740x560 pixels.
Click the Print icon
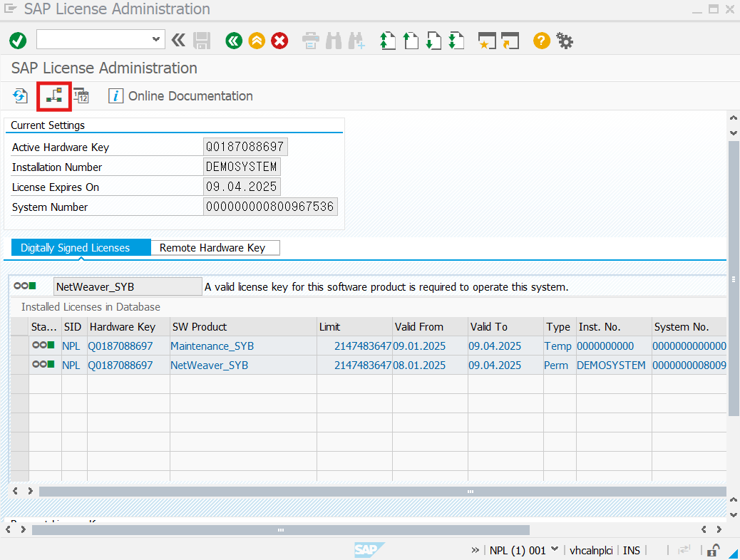coord(311,41)
